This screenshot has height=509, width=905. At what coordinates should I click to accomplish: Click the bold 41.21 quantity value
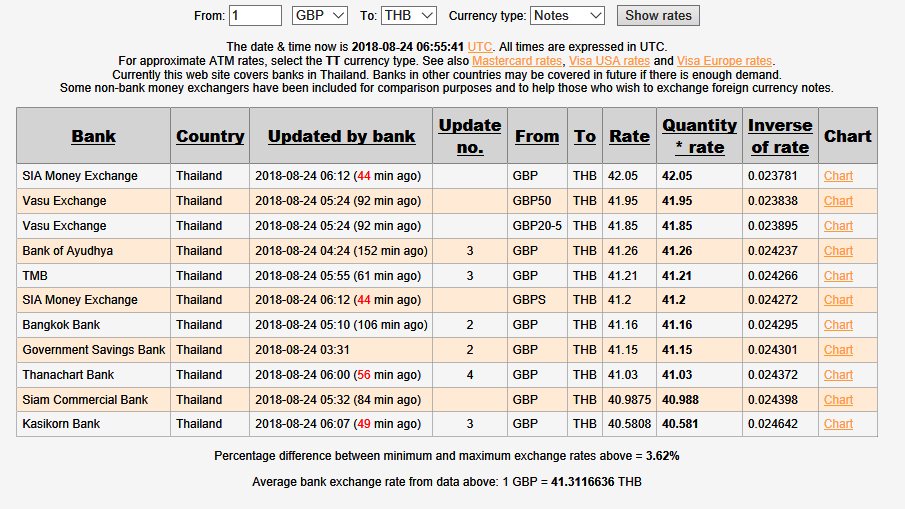click(x=676, y=276)
